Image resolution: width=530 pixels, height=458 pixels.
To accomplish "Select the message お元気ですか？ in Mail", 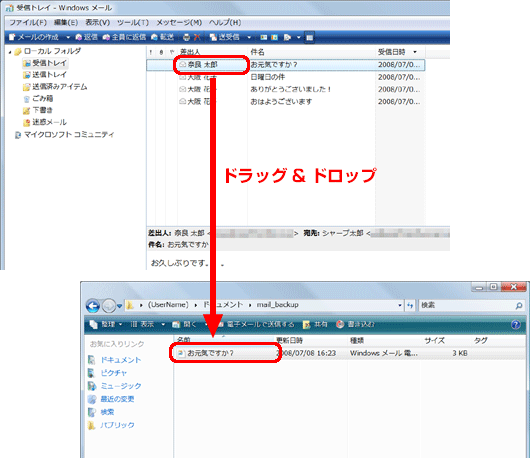I will (x=286, y=65).
